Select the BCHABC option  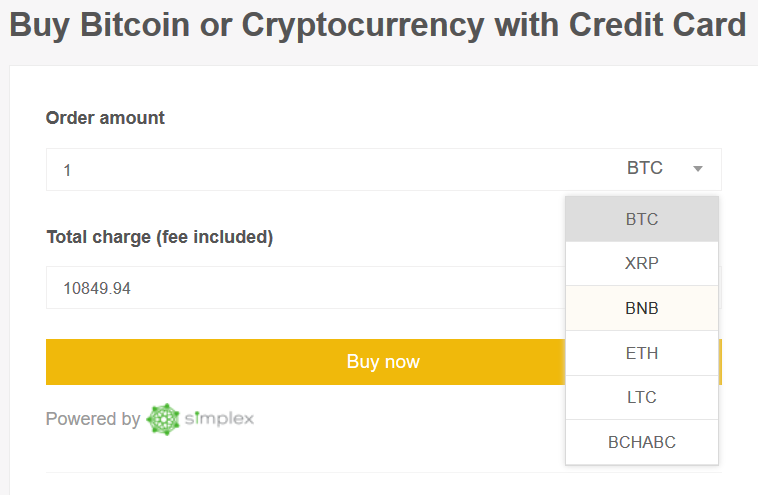point(642,442)
